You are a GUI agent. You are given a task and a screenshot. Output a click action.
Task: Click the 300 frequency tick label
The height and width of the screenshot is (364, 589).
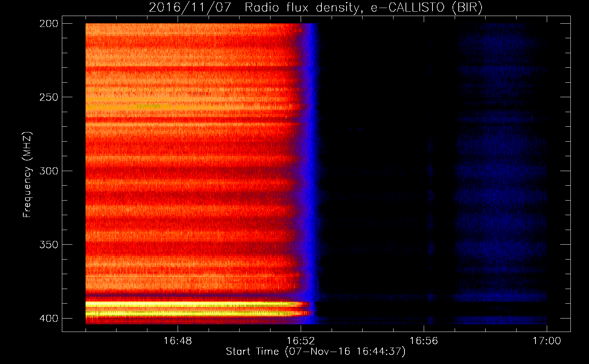pyautogui.click(x=49, y=171)
